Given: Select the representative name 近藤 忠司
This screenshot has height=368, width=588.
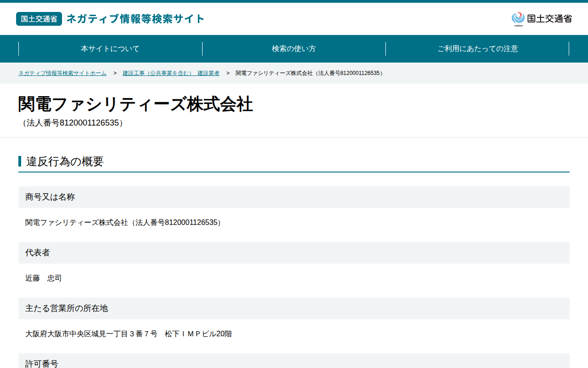Looking at the screenshot, I should click(43, 278).
